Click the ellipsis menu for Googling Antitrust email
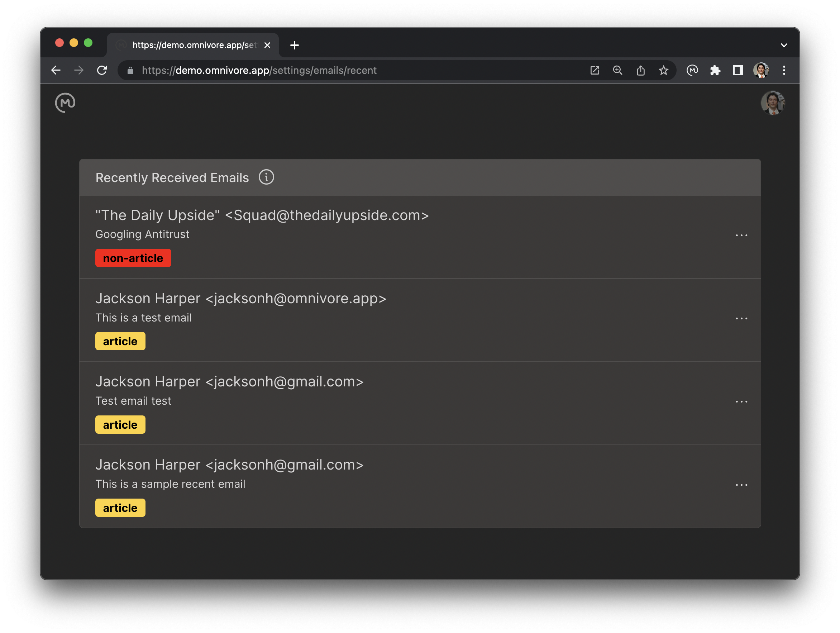840x633 pixels. click(x=742, y=235)
